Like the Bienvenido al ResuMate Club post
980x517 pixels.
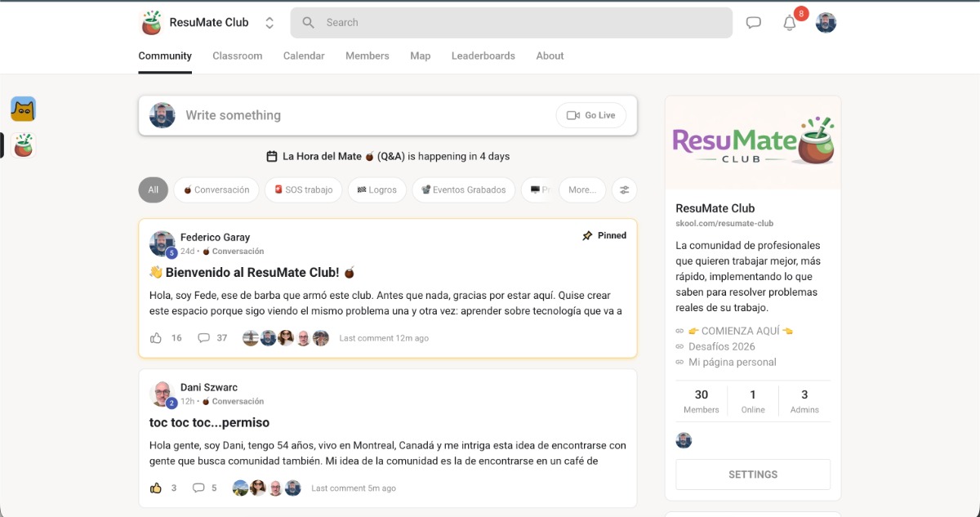pos(156,337)
